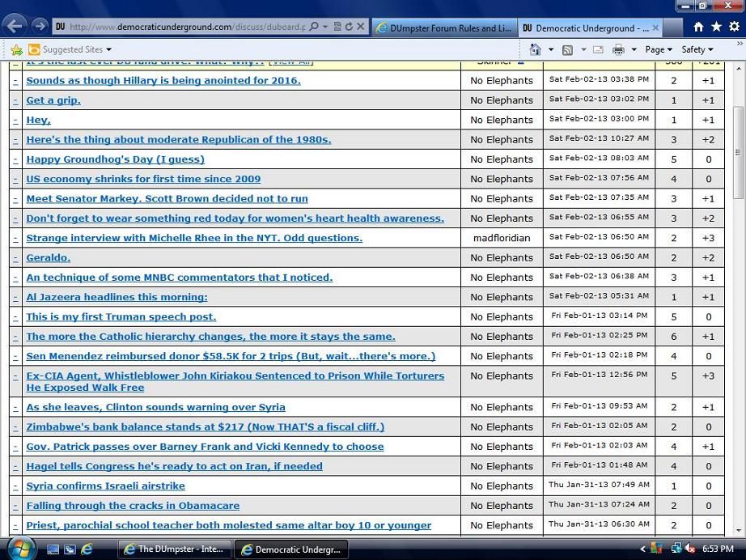Open Michelle Rhee NYT interview thread
This screenshot has width=746, height=560.
pyautogui.click(x=194, y=238)
